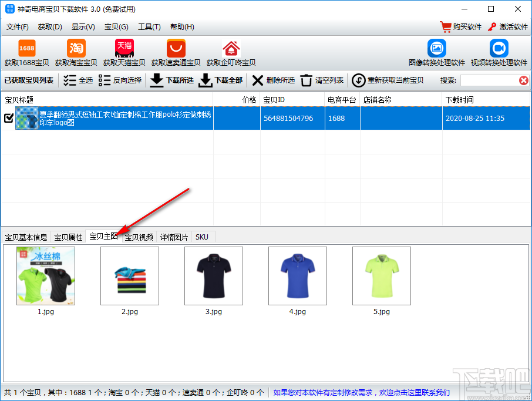The height and width of the screenshot is (401, 532).
Task: Open the 文件(F) menu
Action: (17, 27)
